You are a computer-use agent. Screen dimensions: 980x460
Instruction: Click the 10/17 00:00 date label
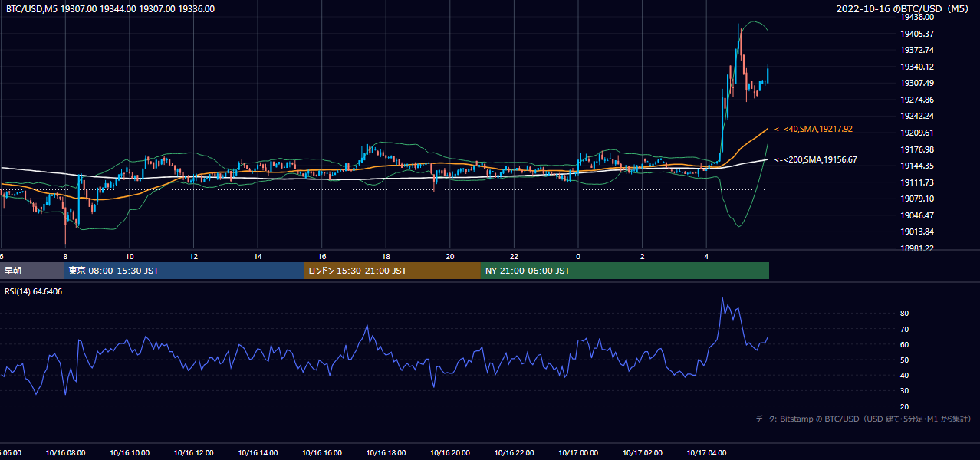click(578, 453)
